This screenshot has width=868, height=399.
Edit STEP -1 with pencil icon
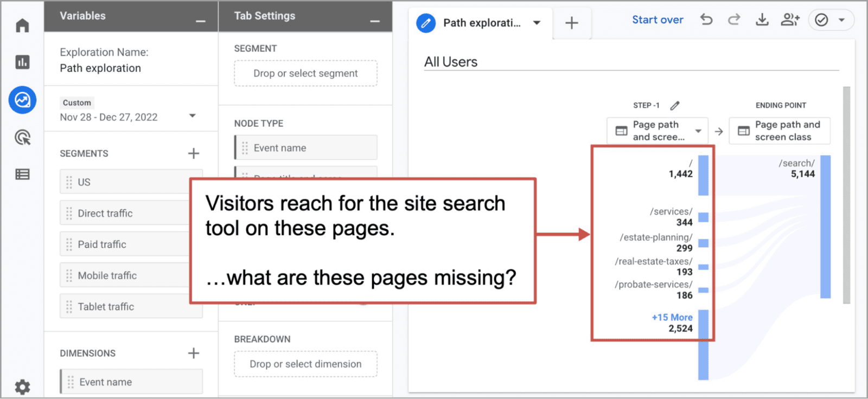pos(675,105)
